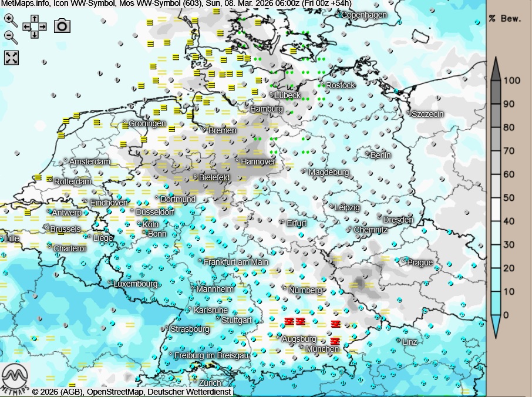Screen dimensions: 532x397
Task: Click the Prague city label
Action: coord(420,263)
